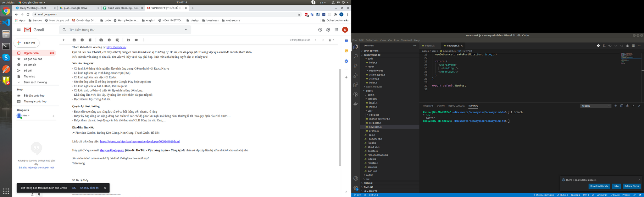Split the editor to the right
This screenshot has height=197, width=644.
pyautogui.click(x=633, y=46)
